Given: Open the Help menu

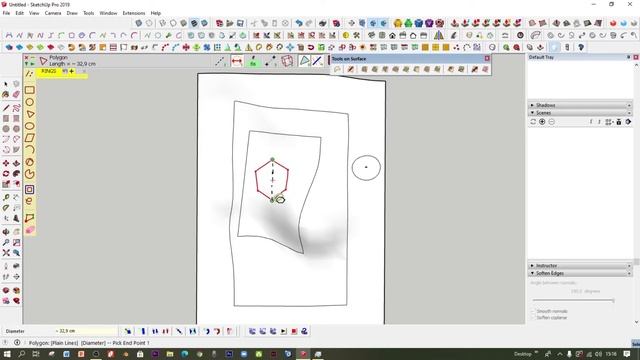Looking at the screenshot, I should pos(156,13).
